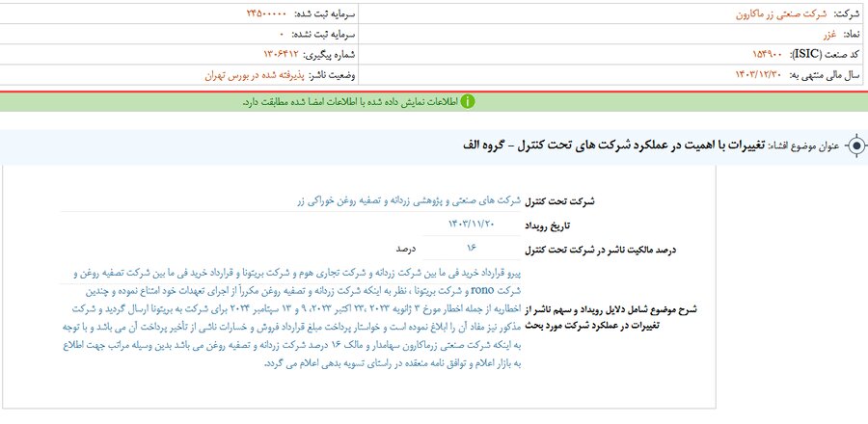Click the green info icon in the banner
The width and height of the screenshot is (868, 424).
[468, 101]
